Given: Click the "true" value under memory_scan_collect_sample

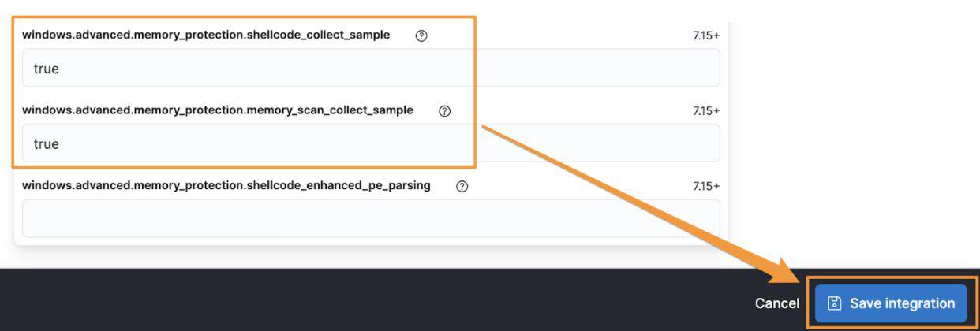Looking at the screenshot, I should tap(47, 144).
